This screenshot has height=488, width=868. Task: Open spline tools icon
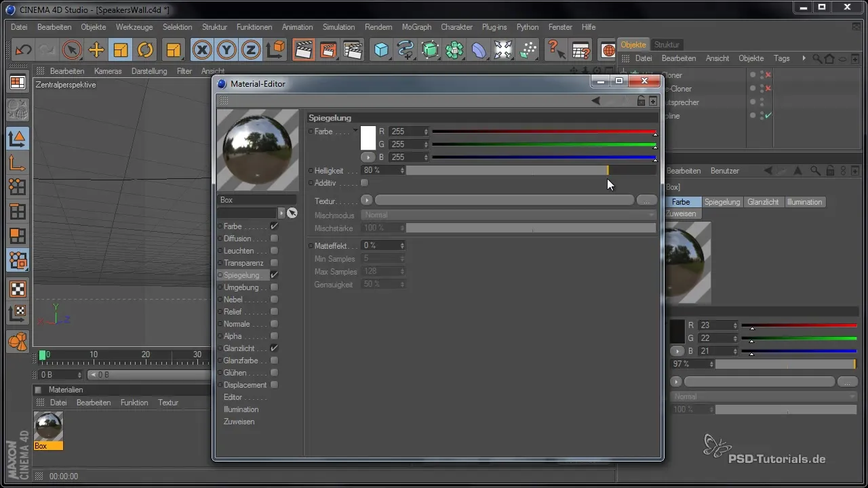[406, 49]
